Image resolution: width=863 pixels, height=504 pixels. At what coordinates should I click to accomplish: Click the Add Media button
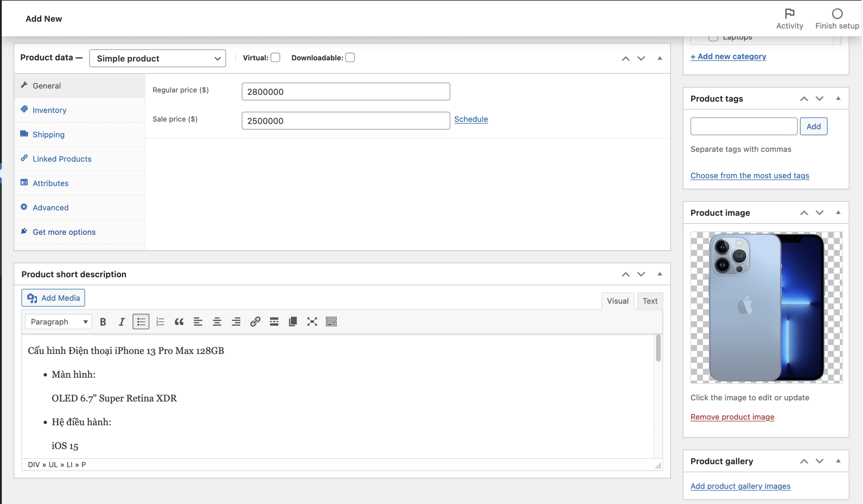point(53,298)
